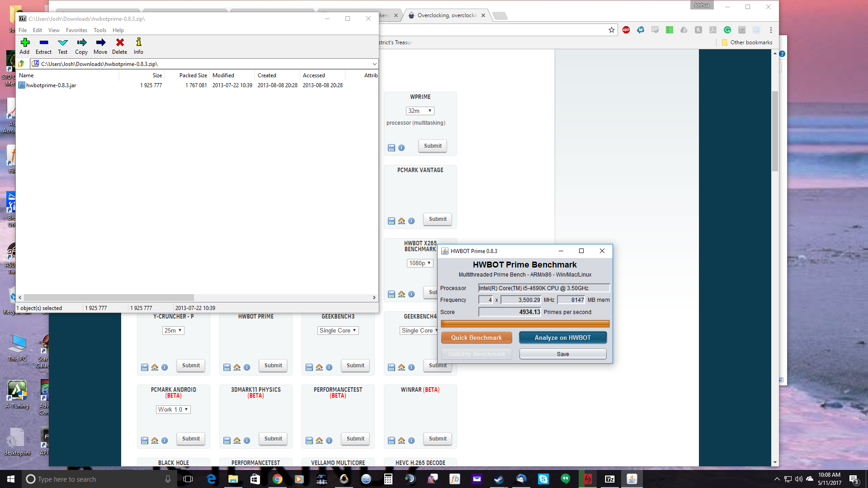The image size is (868, 488).
Task: Click Quick Benchmark in HWBOT Prime
Action: click(476, 338)
